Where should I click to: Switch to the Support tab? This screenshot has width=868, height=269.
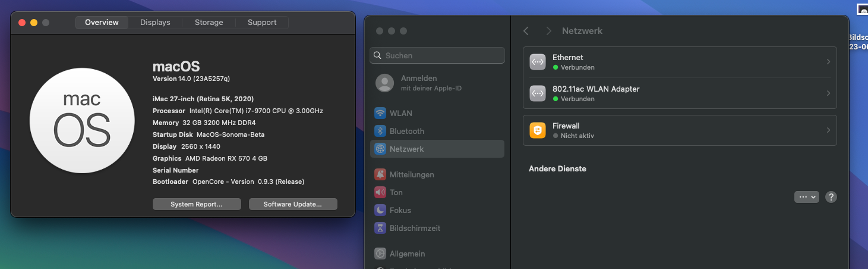coord(262,23)
